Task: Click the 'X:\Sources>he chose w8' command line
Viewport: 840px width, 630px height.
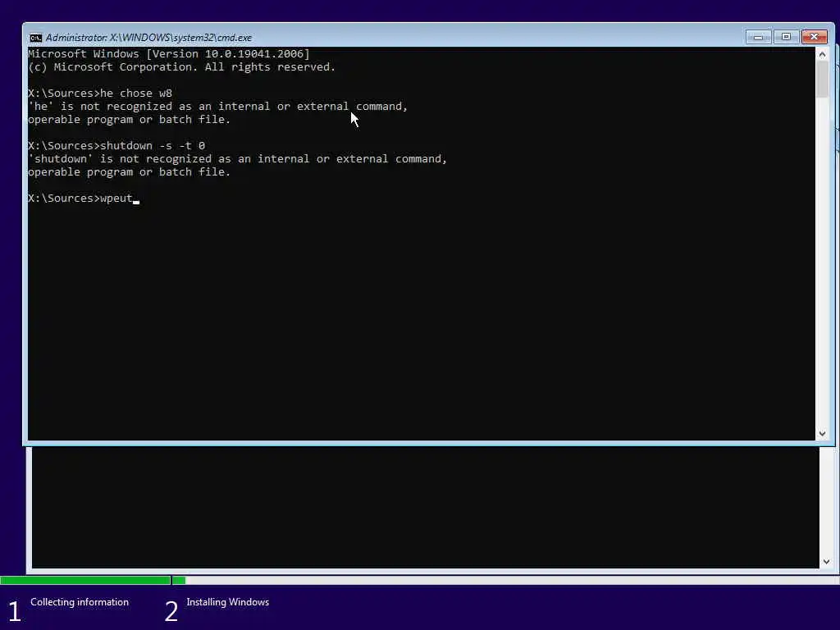Action: click(100, 94)
